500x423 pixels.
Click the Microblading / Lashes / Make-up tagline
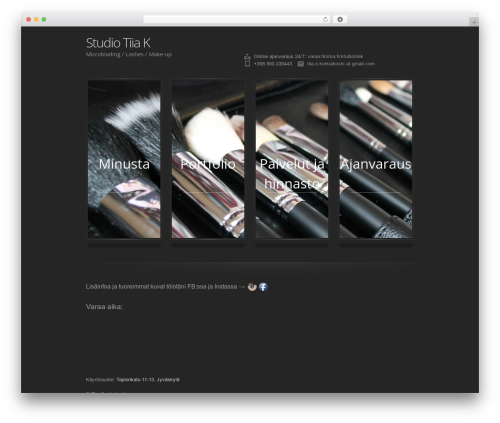tap(129, 54)
